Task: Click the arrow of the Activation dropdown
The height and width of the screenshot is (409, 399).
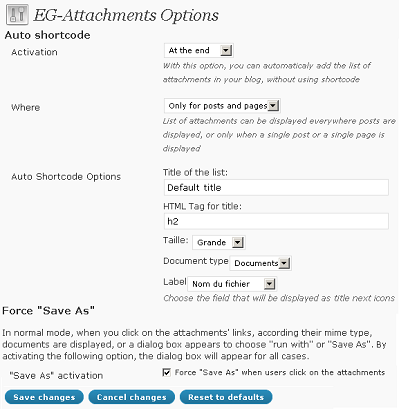Action: tap(226, 51)
